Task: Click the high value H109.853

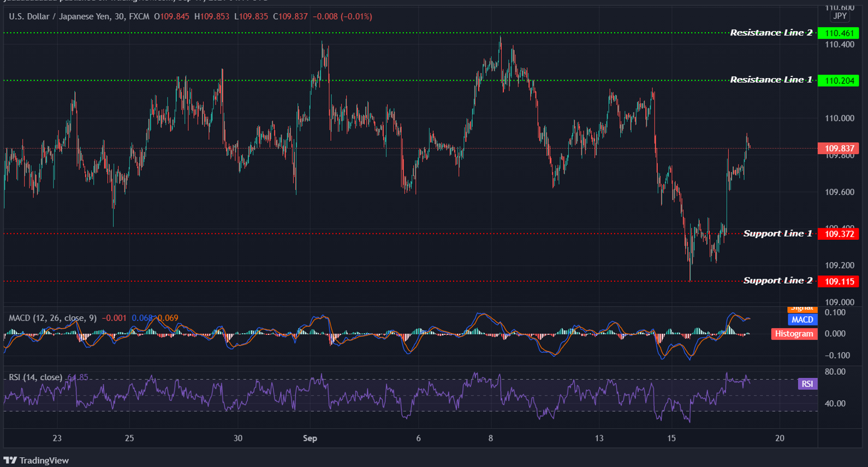Action: (x=212, y=16)
